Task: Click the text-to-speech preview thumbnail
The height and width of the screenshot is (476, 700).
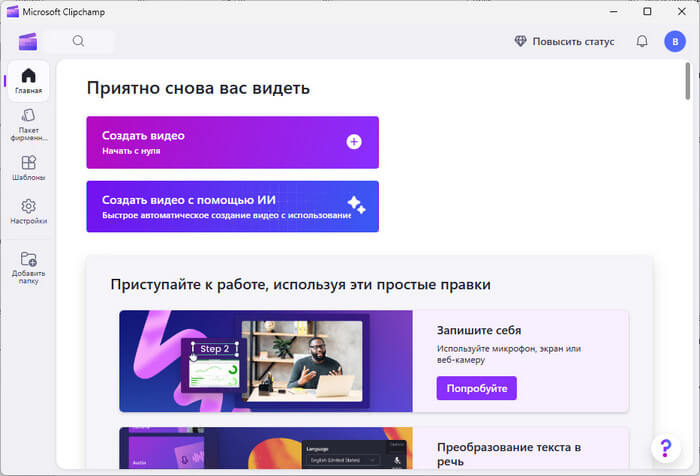Action: coord(266,448)
